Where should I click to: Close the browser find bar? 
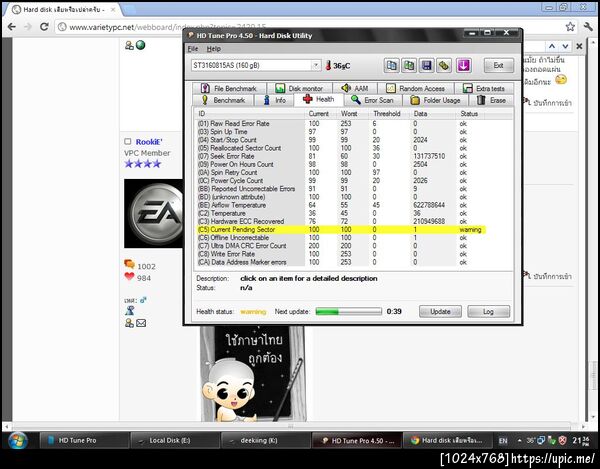(579, 46)
